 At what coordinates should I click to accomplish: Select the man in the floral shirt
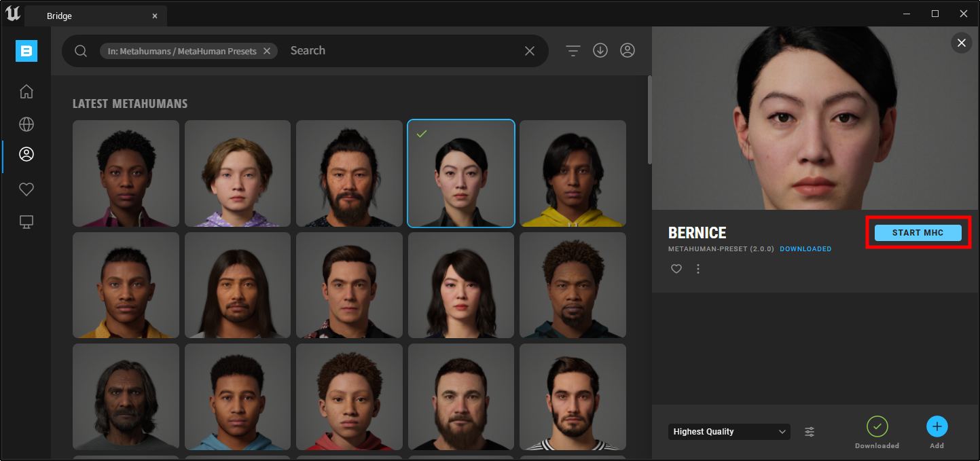(350, 285)
